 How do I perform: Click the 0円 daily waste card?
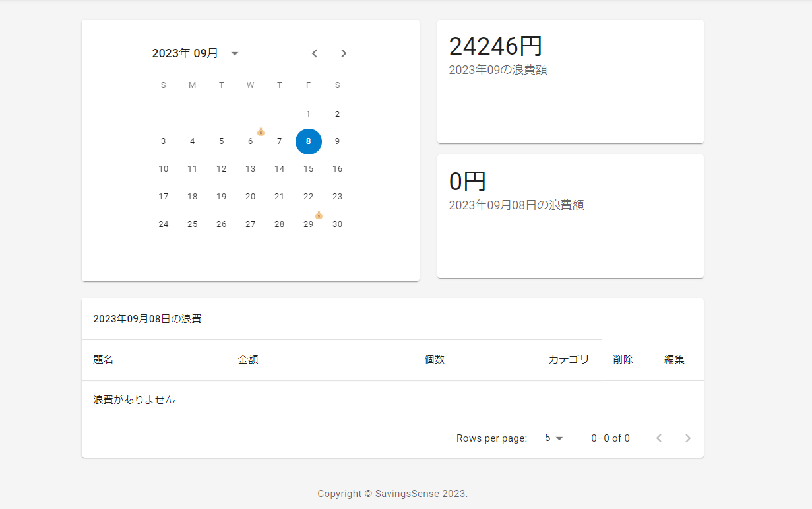[570, 216]
